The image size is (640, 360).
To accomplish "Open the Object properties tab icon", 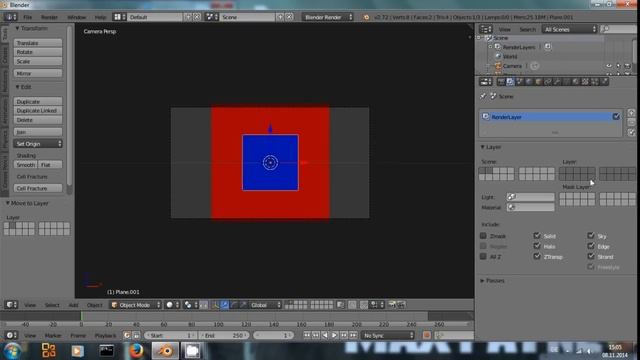I will 538,82.
